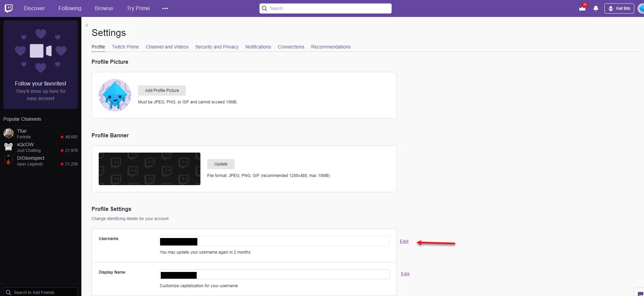The image size is (644, 296).
Task: Click the user avatar in the top bar
Action: [x=641, y=8]
